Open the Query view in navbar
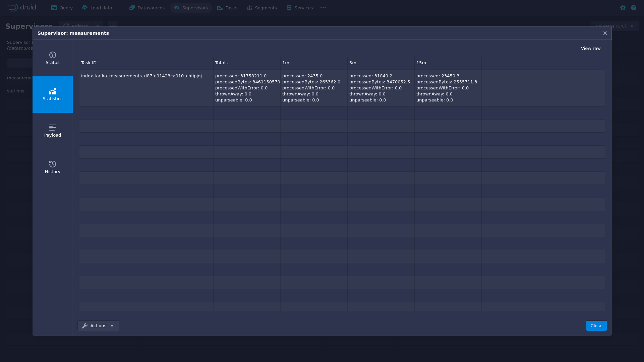Image resolution: width=644 pixels, height=362 pixels. [62, 8]
